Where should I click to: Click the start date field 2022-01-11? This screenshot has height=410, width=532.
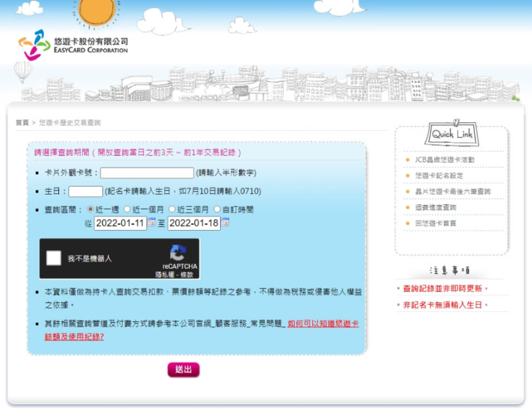tap(120, 223)
